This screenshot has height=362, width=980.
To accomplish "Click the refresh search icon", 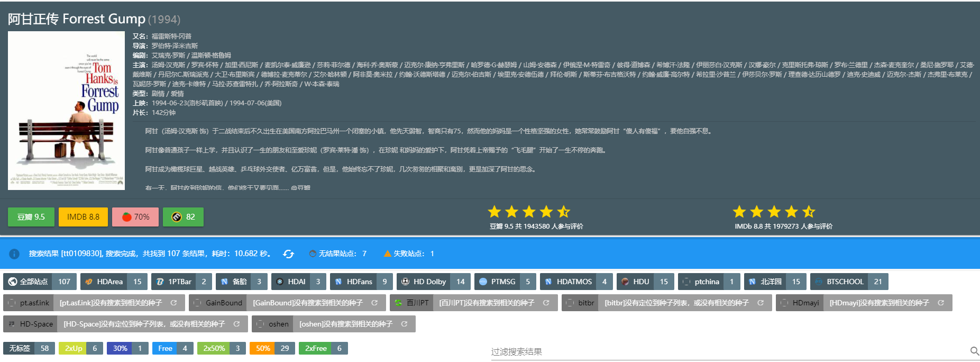I will coord(288,254).
